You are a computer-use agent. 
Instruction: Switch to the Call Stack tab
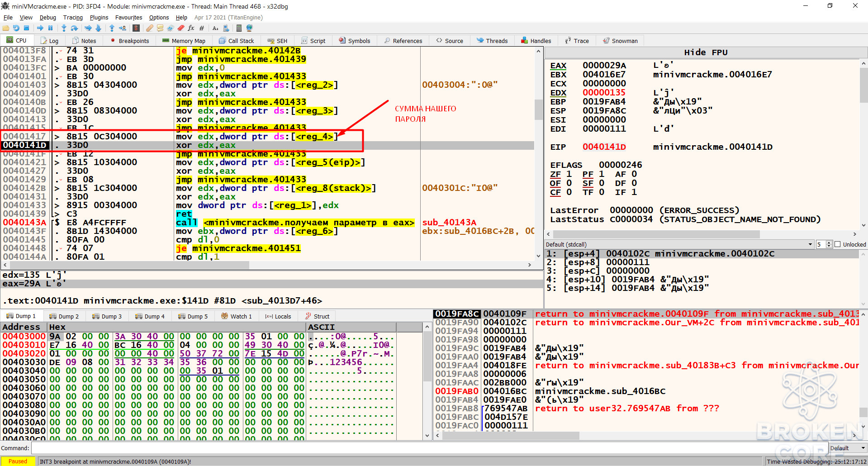(x=237, y=41)
